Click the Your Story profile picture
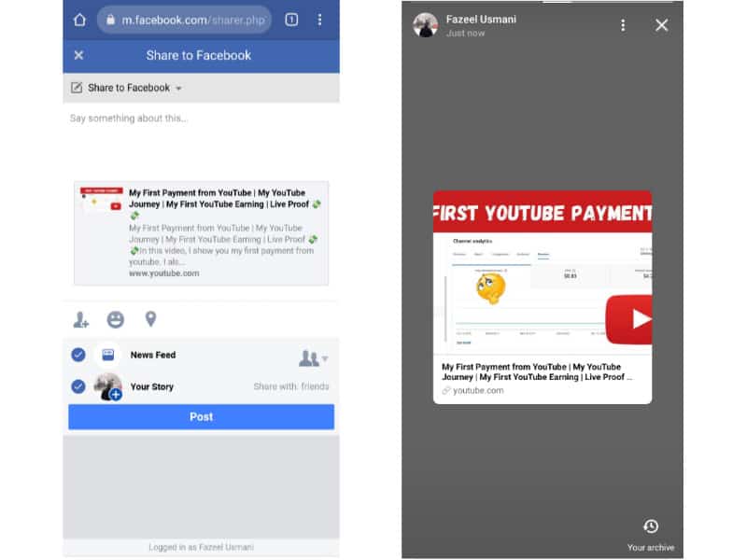Screen dimensions: 747x560 pyautogui.click(x=107, y=386)
